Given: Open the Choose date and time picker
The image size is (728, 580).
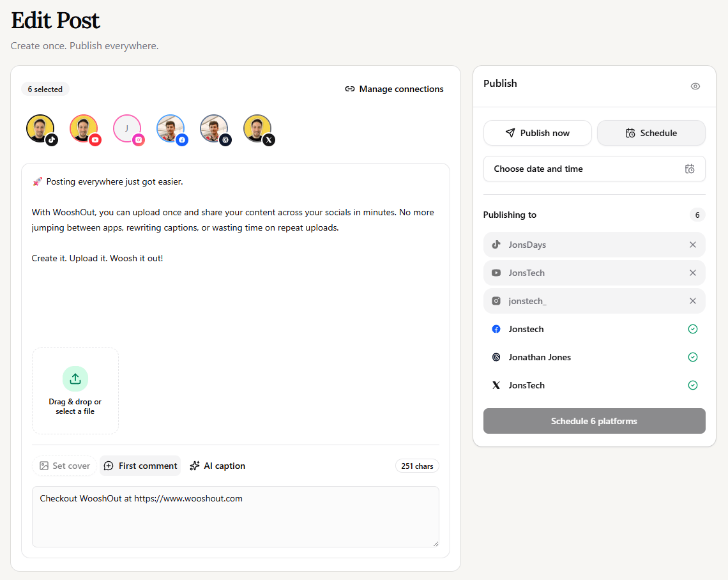Looking at the screenshot, I should click(x=595, y=169).
